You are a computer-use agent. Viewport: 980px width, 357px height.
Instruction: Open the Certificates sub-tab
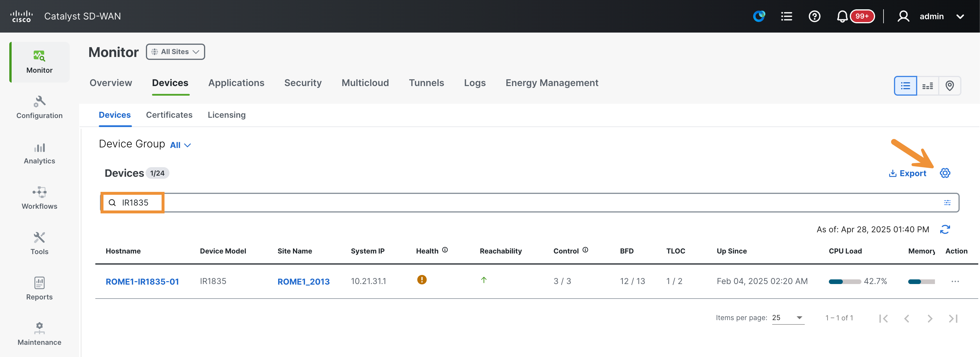(x=169, y=115)
